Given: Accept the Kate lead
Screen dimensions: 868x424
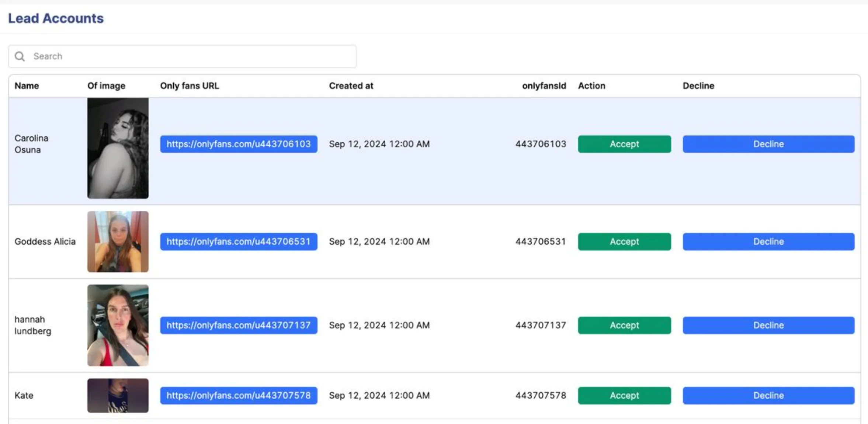Looking at the screenshot, I should 624,395.
